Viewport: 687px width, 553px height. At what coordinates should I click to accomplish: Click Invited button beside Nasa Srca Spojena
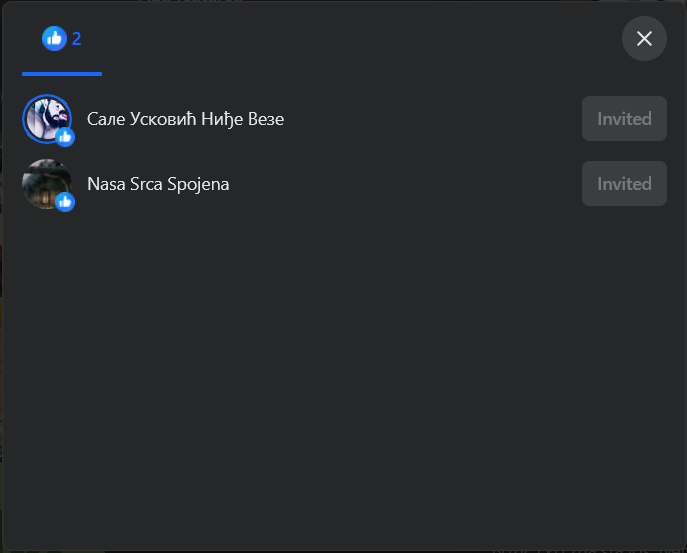(x=624, y=184)
